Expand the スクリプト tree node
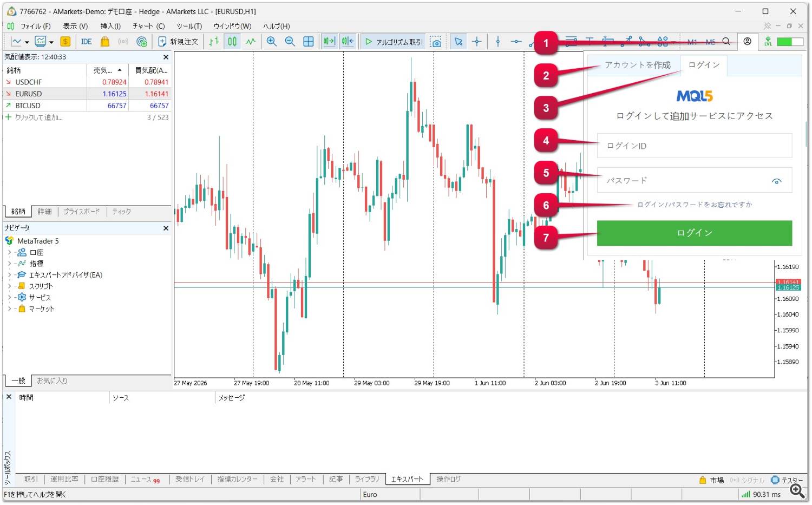This screenshot has width=812, height=505. tap(9, 286)
